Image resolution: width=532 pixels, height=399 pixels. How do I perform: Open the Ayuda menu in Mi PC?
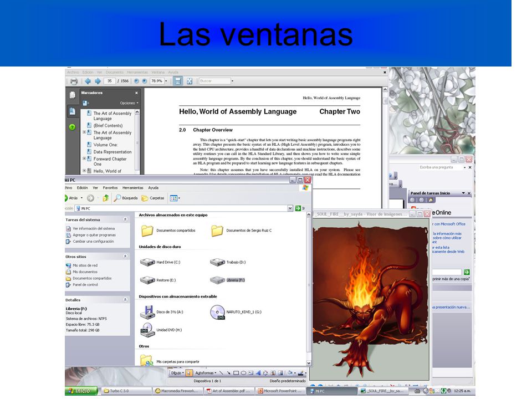154,188
